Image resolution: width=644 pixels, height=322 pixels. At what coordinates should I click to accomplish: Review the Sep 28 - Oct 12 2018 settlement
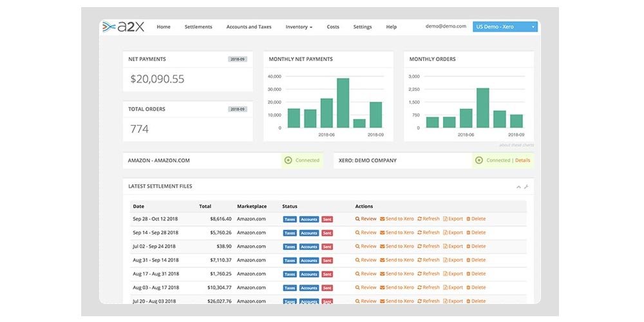click(x=366, y=219)
